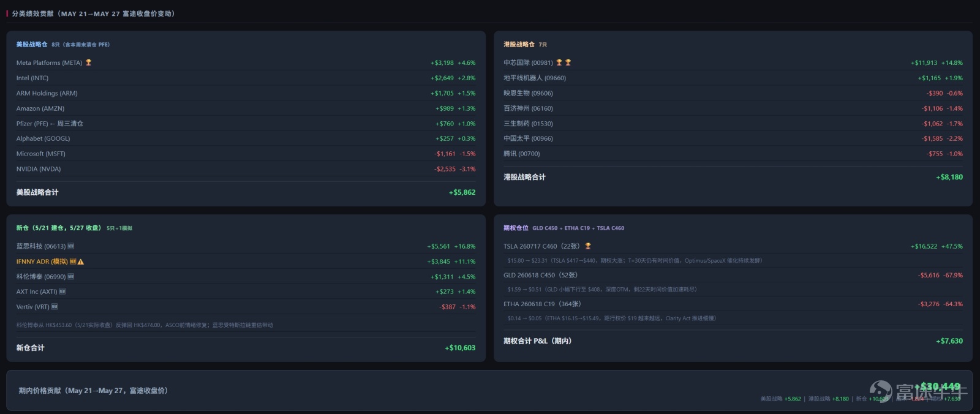Click the 百济神州 (06160) name

click(528, 108)
